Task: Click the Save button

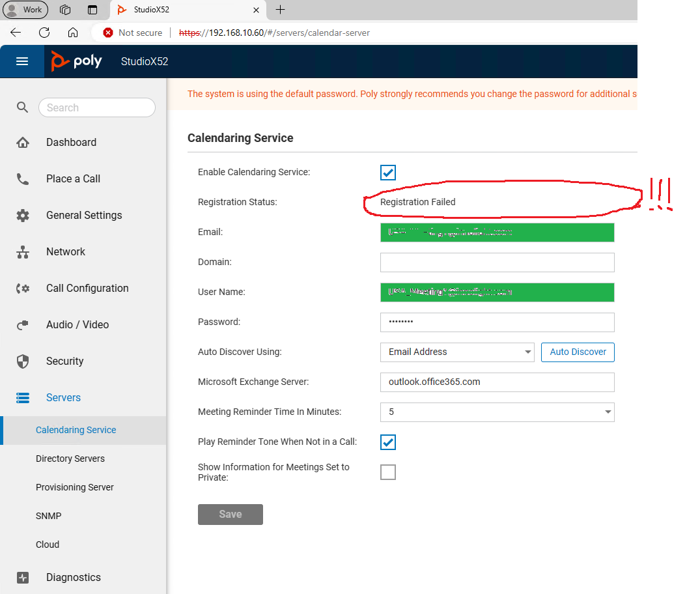Action: [231, 515]
